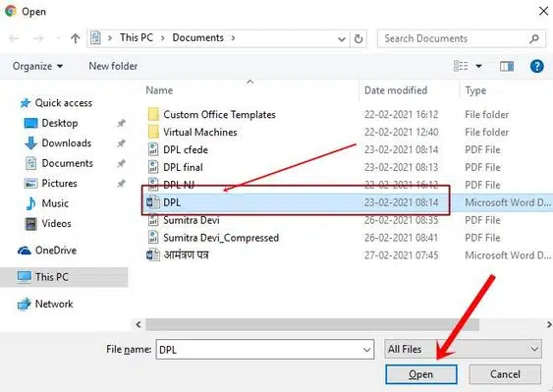Image resolution: width=553 pixels, height=392 pixels.
Task: Select the file name Custom Office Templates
Action: (219, 115)
